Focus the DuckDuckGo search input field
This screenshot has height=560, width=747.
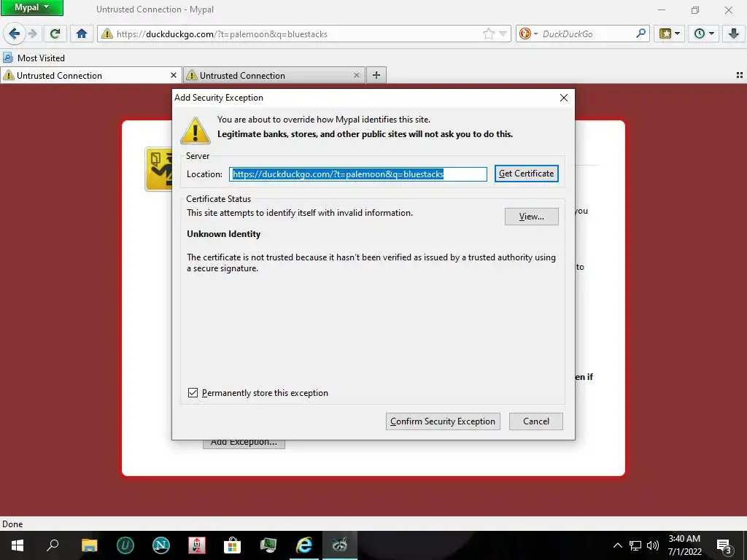point(587,34)
